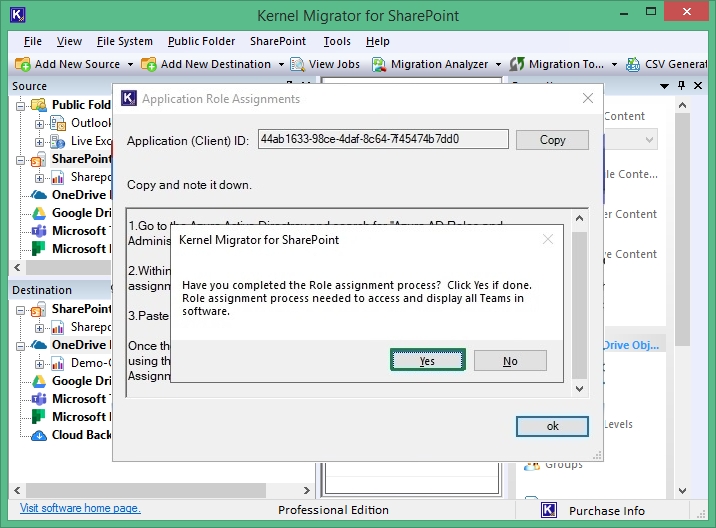
Task: Click Purchase Info in the status bar
Action: 607,511
